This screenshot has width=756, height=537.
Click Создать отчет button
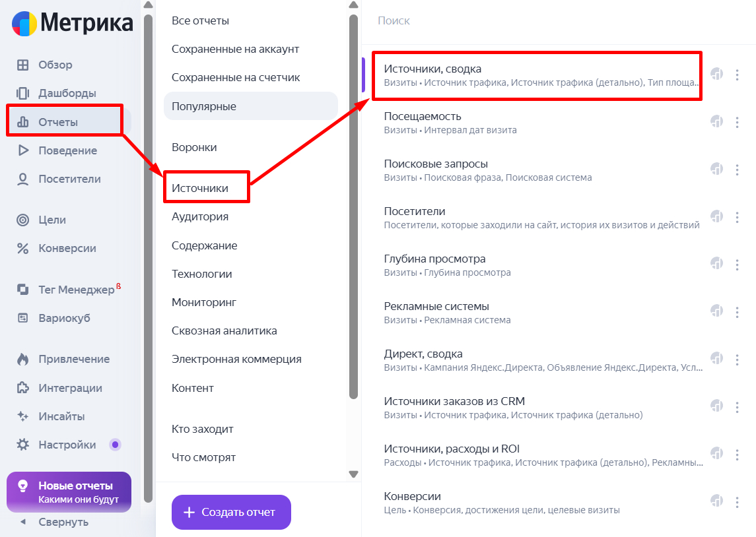click(231, 512)
